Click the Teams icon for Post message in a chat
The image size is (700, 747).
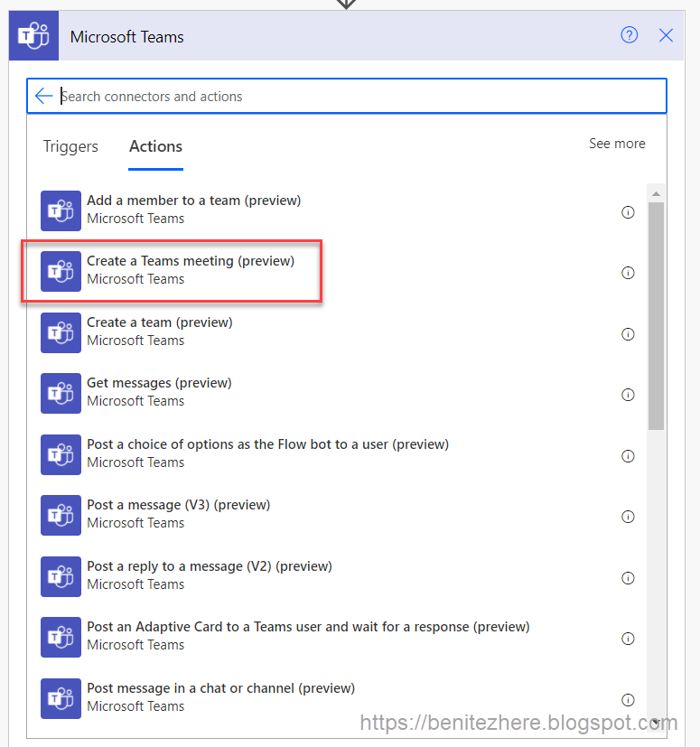pos(61,698)
